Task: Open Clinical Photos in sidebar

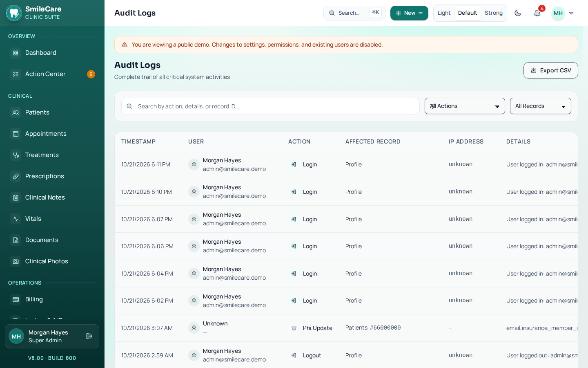Action: [52, 261]
